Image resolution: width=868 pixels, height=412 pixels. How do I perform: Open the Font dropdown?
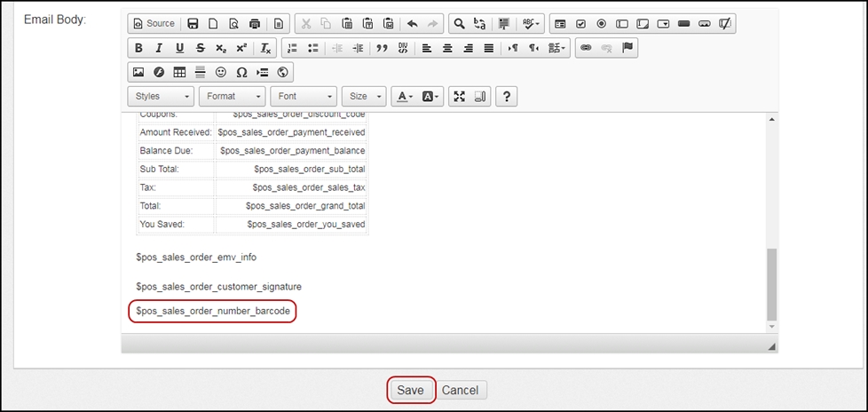pyautogui.click(x=304, y=97)
